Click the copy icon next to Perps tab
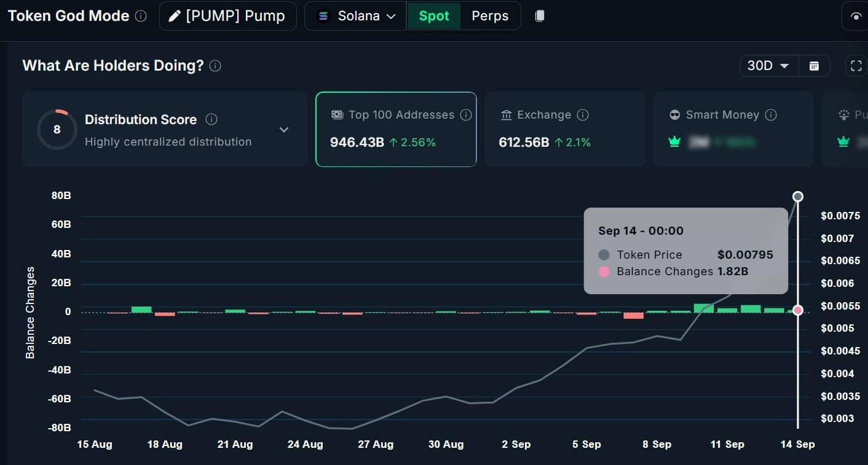 pyautogui.click(x=539, y=15)
